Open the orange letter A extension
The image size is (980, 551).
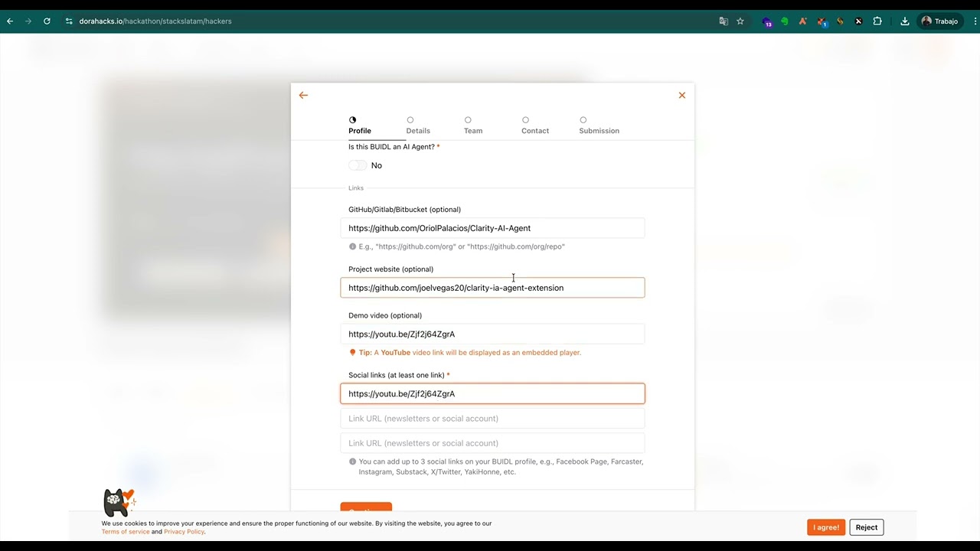(x=802, y=21)
